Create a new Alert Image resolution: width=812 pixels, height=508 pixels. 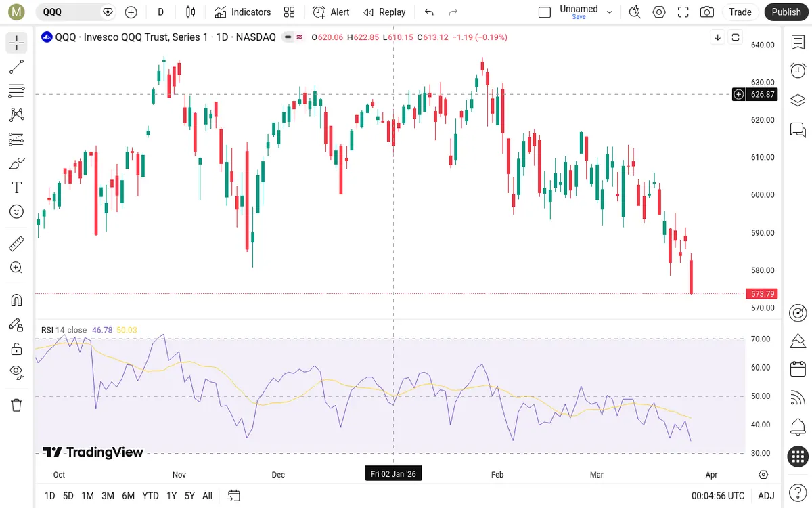point(331,12)
